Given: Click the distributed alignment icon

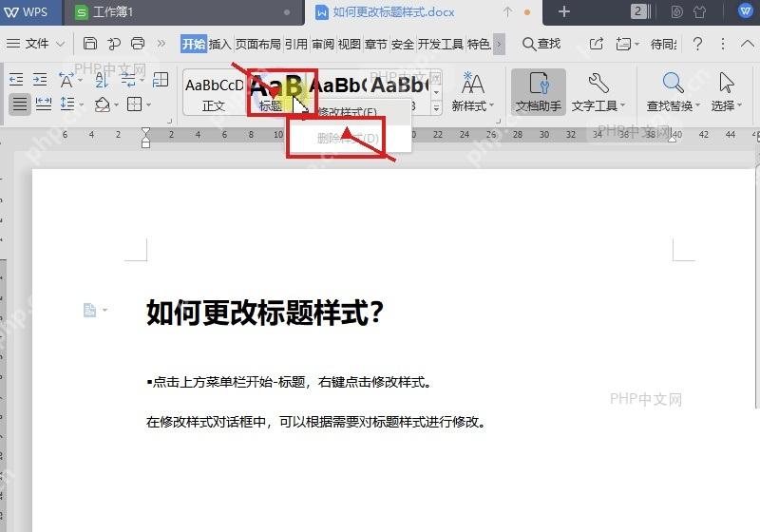Looking at the screenshot, I should tap(44, 104).
